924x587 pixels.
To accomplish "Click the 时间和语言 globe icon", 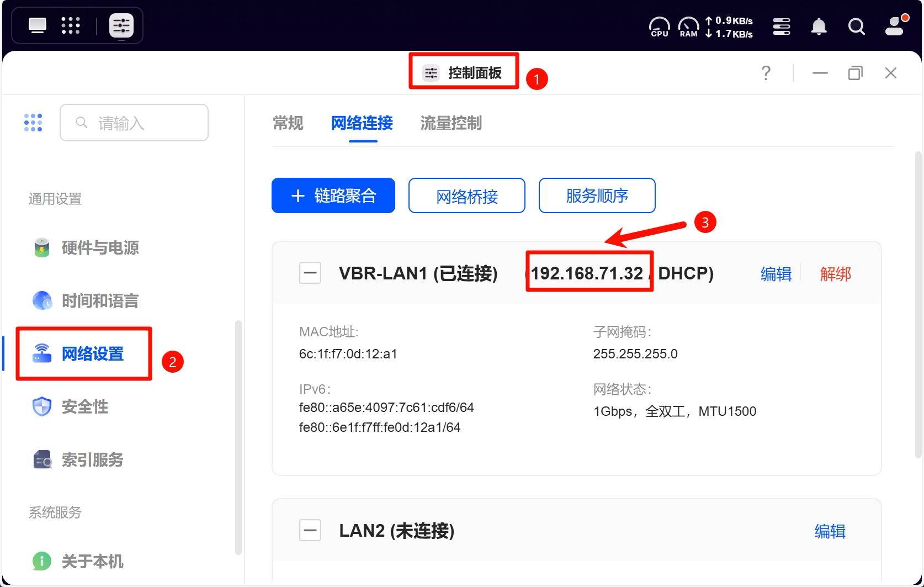I will (42, 300).
